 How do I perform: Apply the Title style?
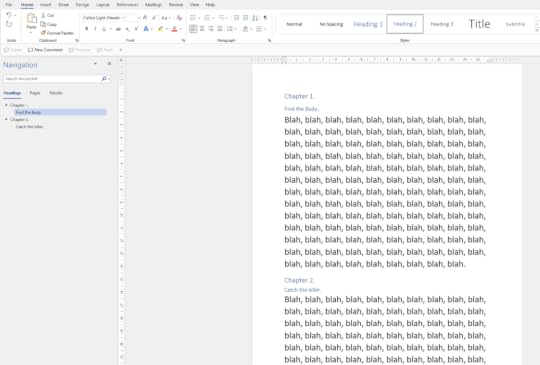479,24
